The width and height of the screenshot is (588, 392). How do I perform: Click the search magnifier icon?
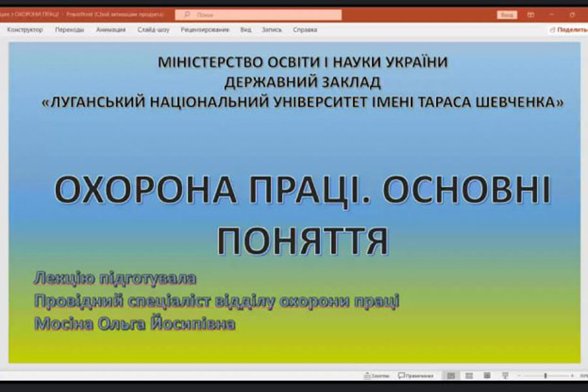coord(187,14)
